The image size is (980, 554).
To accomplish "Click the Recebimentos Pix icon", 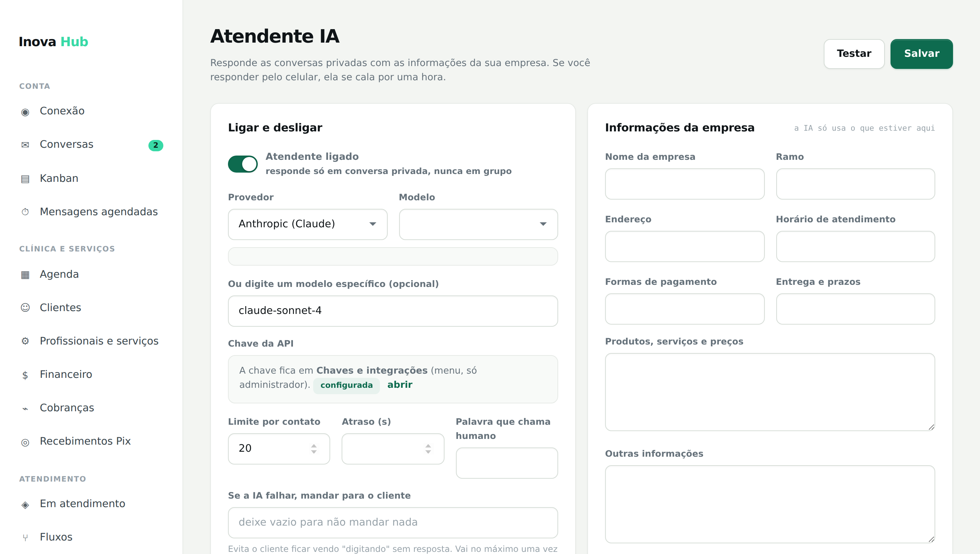I will (x=25, y=442).
